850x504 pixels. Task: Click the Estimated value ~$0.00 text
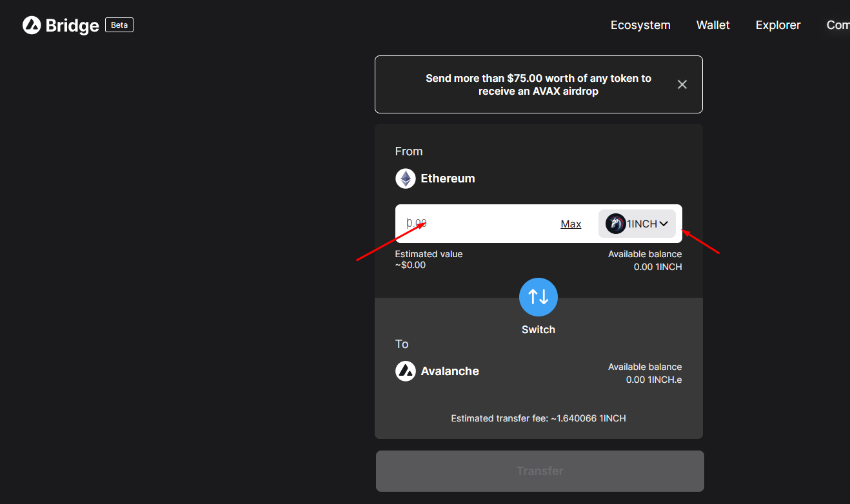point(429,259)
